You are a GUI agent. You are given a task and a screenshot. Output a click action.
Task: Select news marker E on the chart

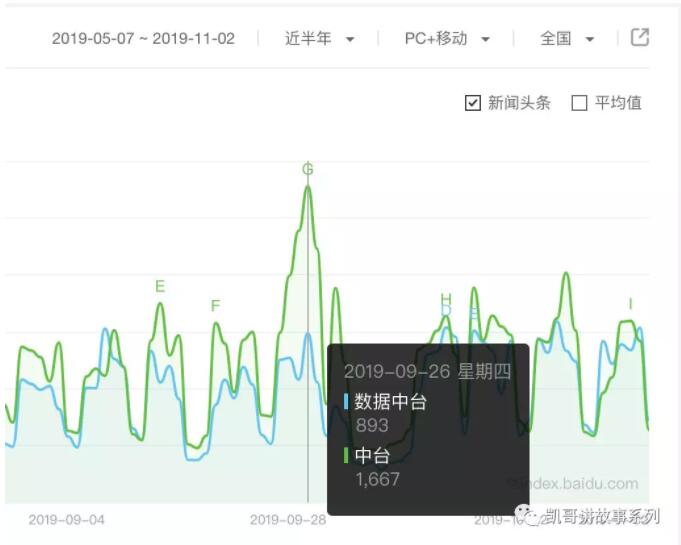pos(160,286)
